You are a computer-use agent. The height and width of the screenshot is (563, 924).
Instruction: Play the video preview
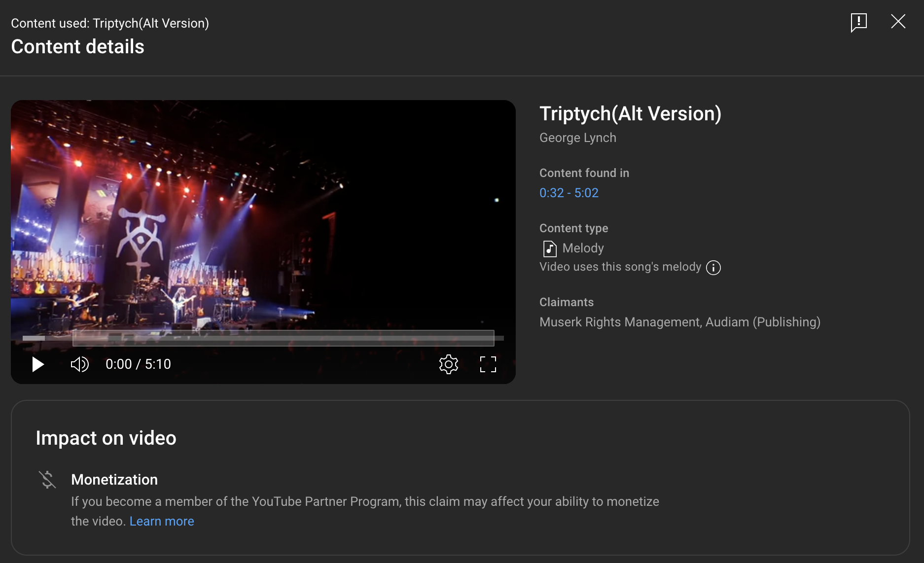[x=38, y=364]
